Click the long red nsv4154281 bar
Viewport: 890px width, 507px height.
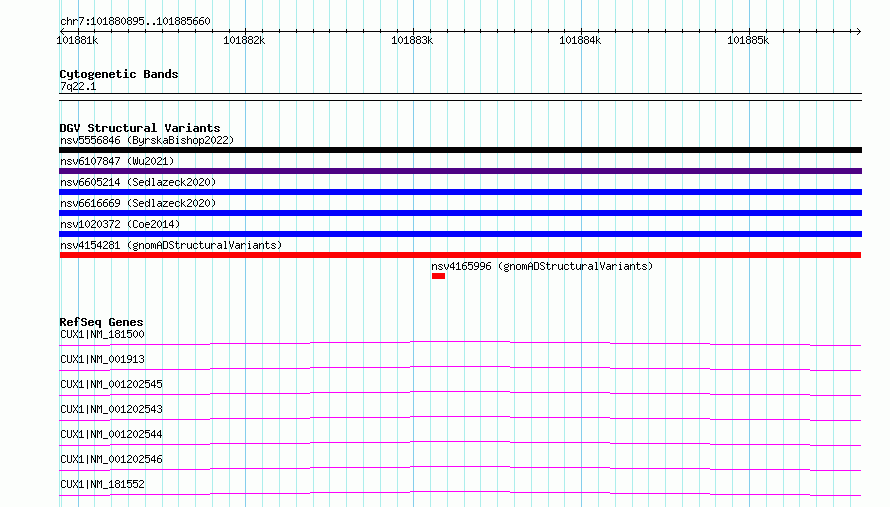(x=460, y=255)
